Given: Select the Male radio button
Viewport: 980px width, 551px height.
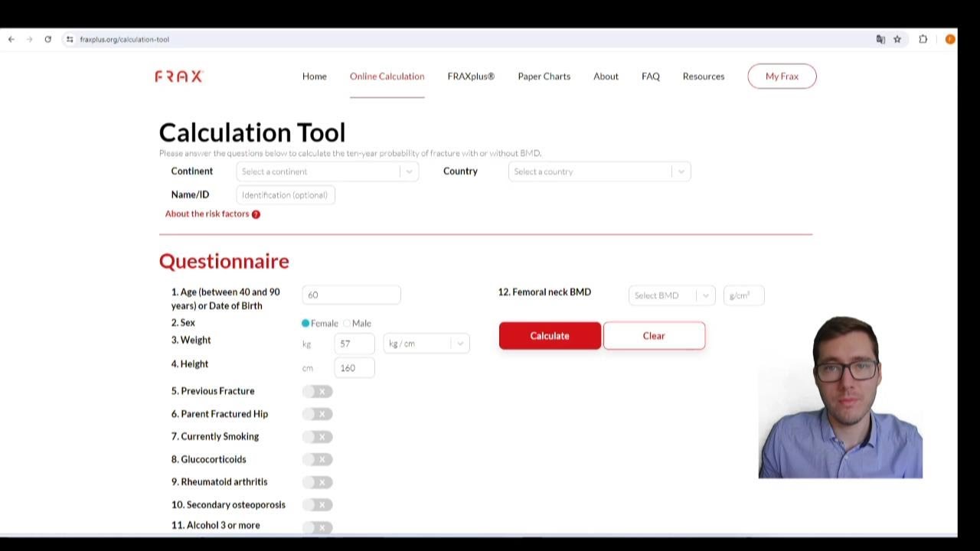Looking at the screenshot, I should pos(347,324).
